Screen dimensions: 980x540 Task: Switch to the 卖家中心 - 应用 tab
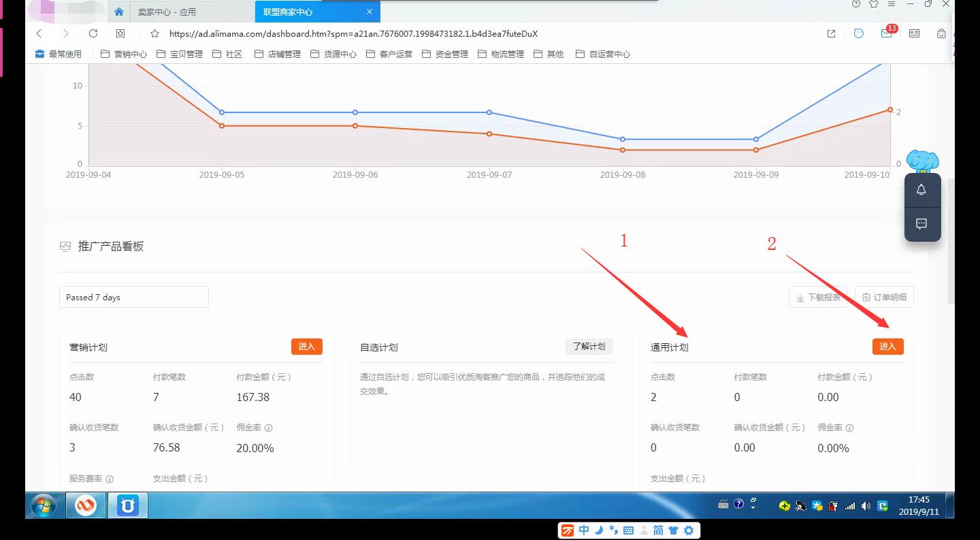pyautogui.click(x=190, y=12)
